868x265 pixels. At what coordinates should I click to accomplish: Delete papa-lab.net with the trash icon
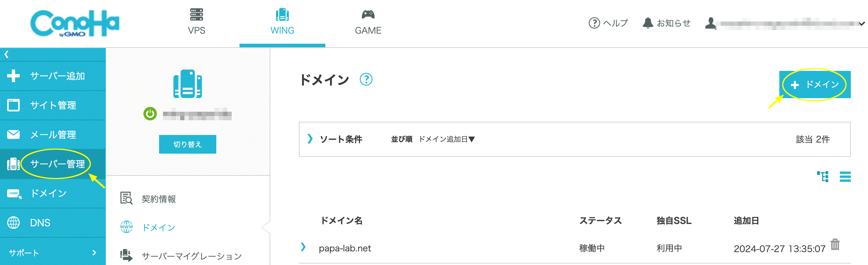tap(835, 244)
